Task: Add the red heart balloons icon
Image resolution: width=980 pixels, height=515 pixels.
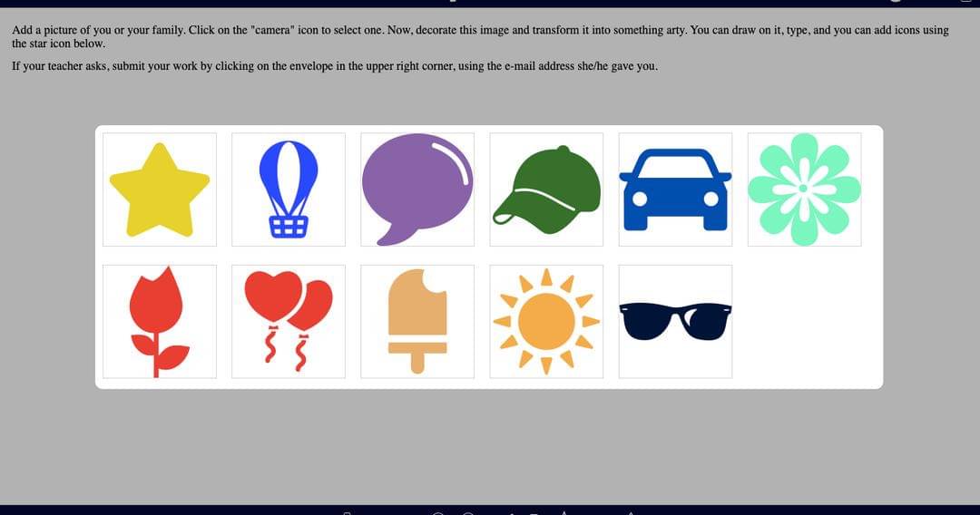Action: tap(289, 322)
